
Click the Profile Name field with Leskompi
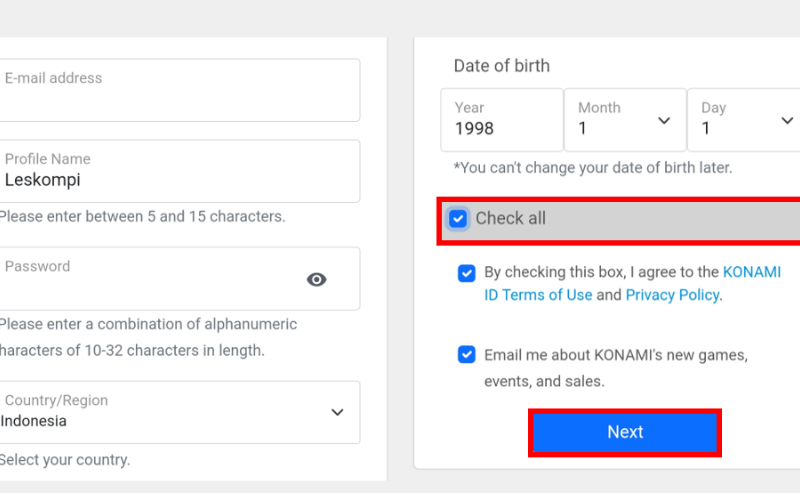point(179,171)
